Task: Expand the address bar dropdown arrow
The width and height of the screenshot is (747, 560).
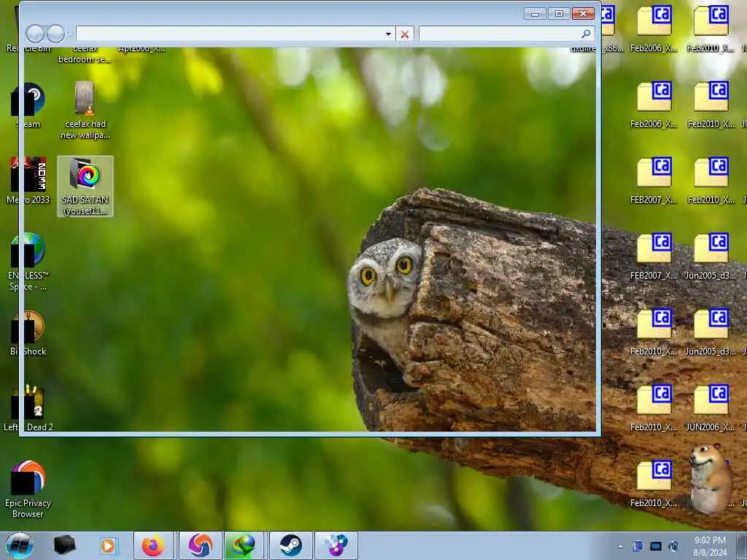Action: [388, 34]
